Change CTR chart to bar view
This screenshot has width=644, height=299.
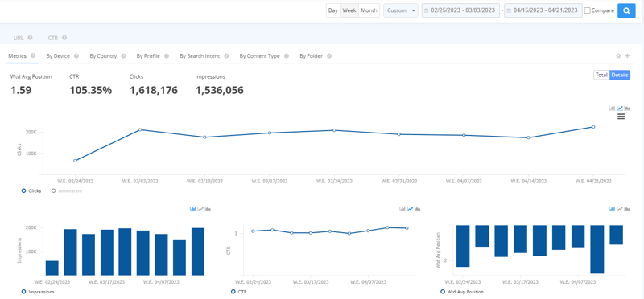(x=402, y=209)
